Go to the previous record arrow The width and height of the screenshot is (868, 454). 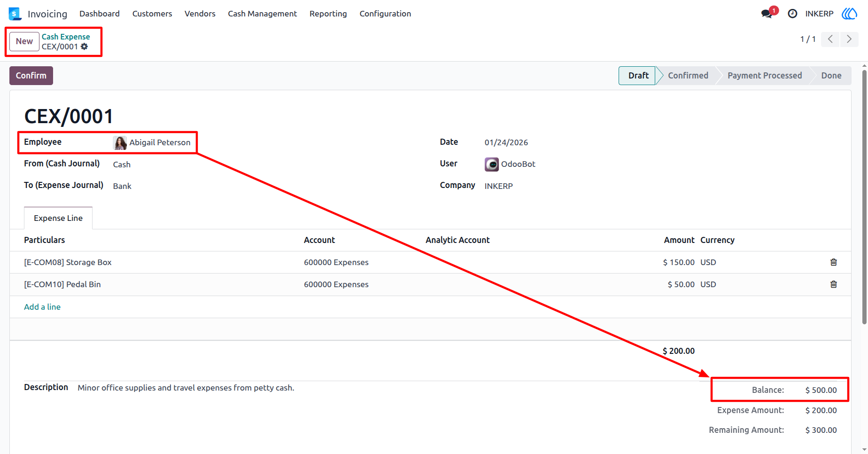coord(830,39)
